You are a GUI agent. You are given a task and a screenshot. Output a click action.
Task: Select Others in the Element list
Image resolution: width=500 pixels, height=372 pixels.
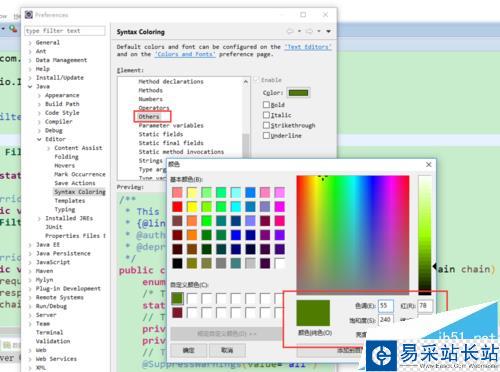(149, 117)
